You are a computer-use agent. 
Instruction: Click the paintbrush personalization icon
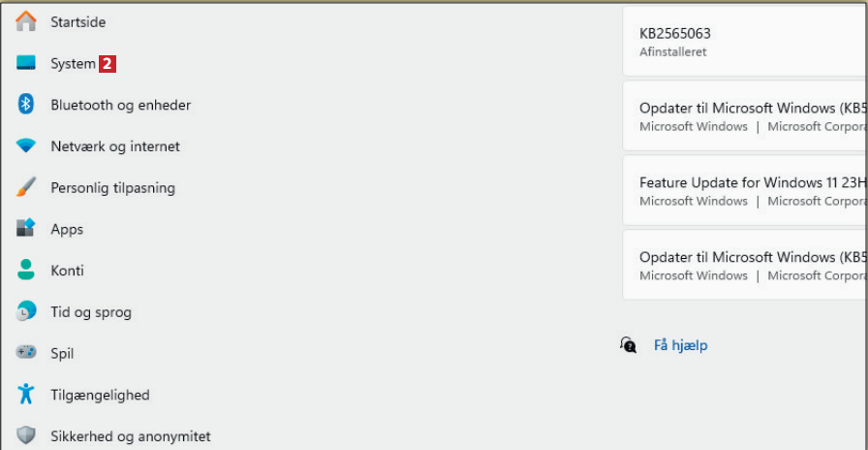26,187
